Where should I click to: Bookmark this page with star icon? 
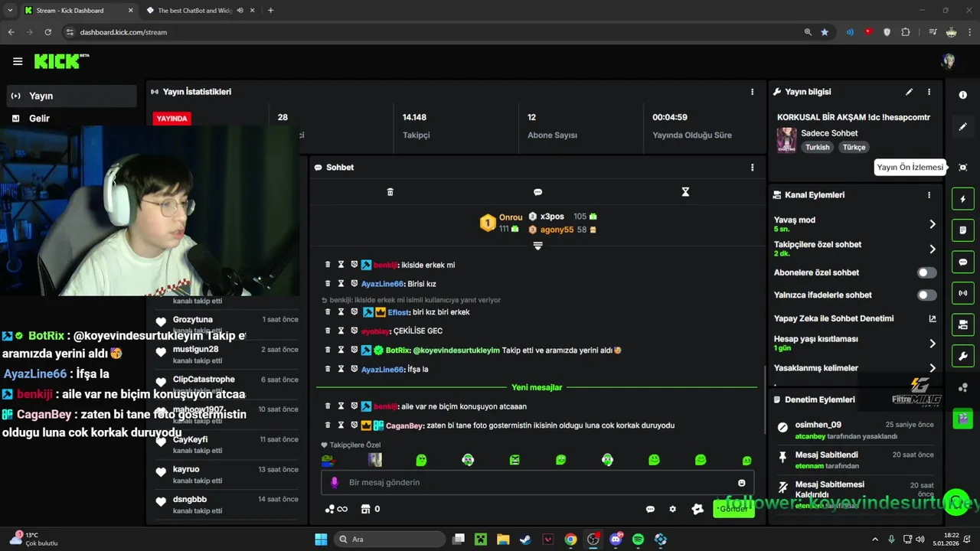[x=825, y=32]
